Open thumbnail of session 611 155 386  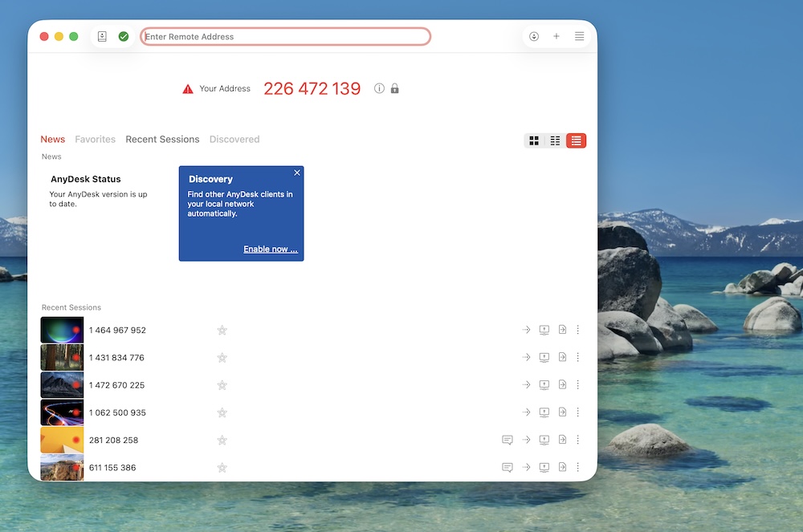click(62, 468)
